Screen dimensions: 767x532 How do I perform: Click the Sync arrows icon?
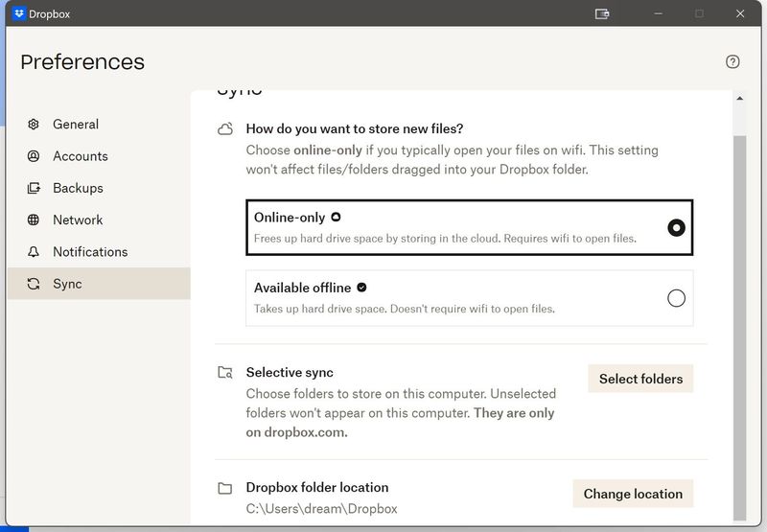[34, 284]
